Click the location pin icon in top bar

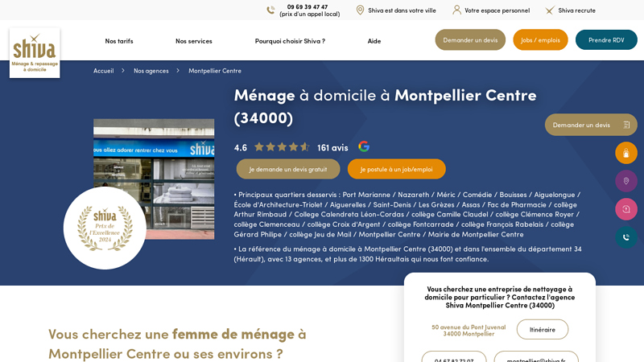(360, 10)
